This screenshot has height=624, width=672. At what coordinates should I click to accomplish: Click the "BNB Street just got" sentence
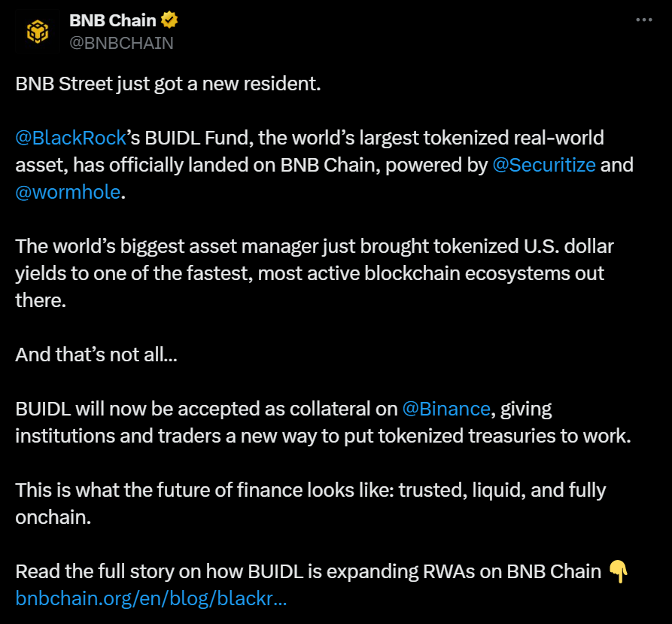(168, 84)
